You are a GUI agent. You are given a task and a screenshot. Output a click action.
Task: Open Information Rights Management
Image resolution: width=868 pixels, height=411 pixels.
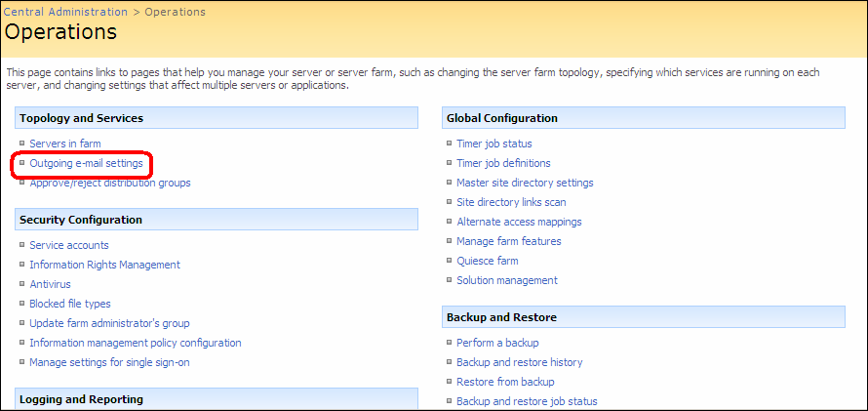point(104,265)
